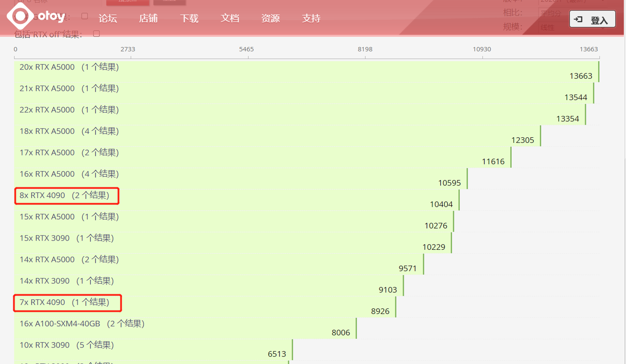This screenshot has width=626, height=364.
Task: Click the axis tick label 2733
Action: coord(128,49)
